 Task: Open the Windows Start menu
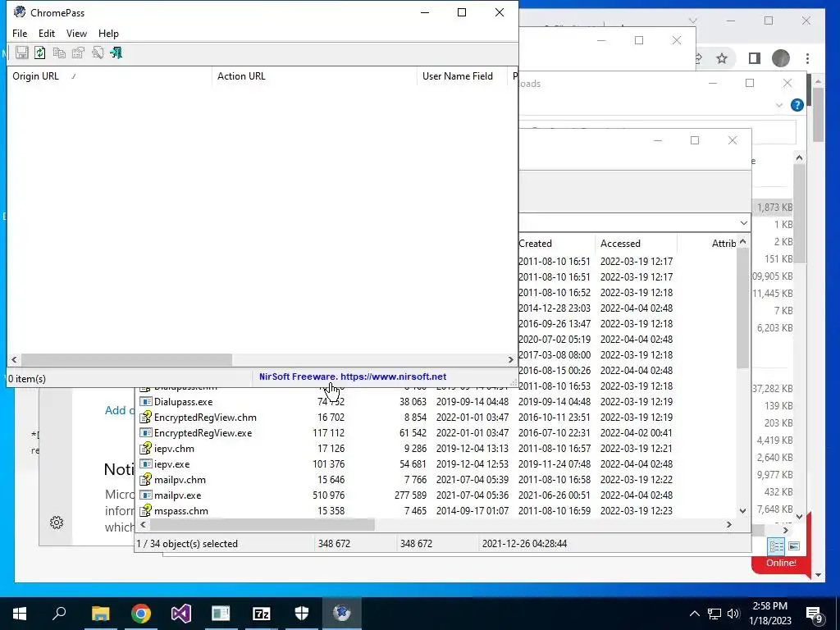coord(20,614)
